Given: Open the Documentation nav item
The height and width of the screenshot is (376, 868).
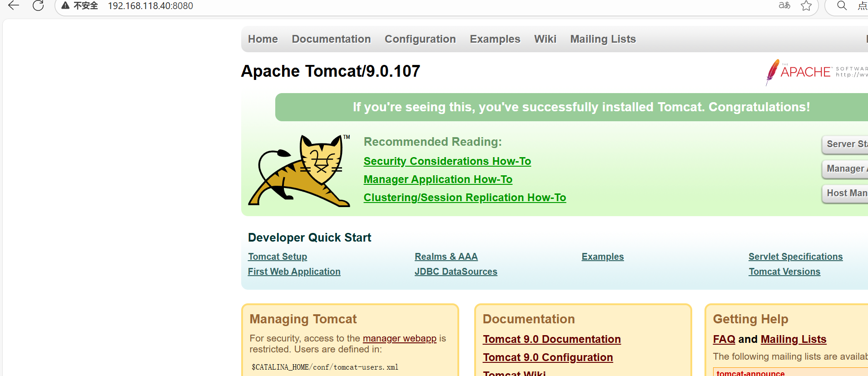Looking at the screenshot, I should pos(331,39).
